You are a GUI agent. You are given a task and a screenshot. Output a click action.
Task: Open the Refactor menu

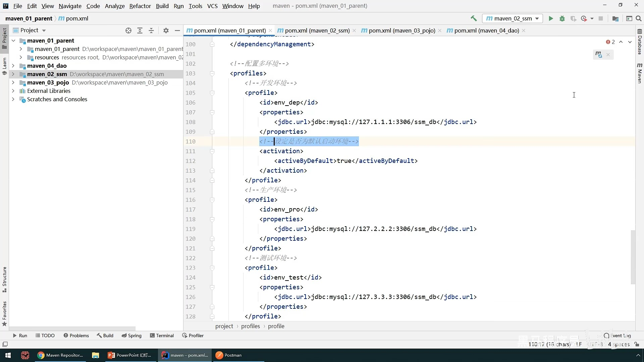coord(140,6)
